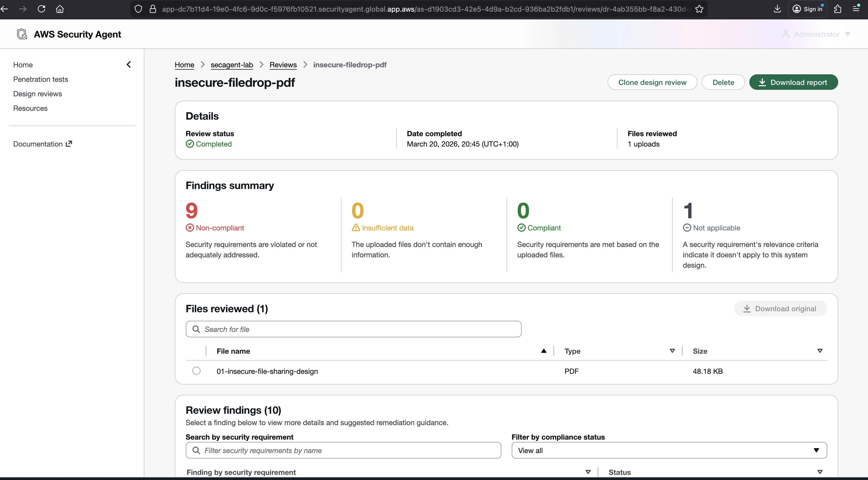Open the View all compliance status dropdown
Image resolution: width=868 pixels, height=480 pixels.
(x=669, y=450)
